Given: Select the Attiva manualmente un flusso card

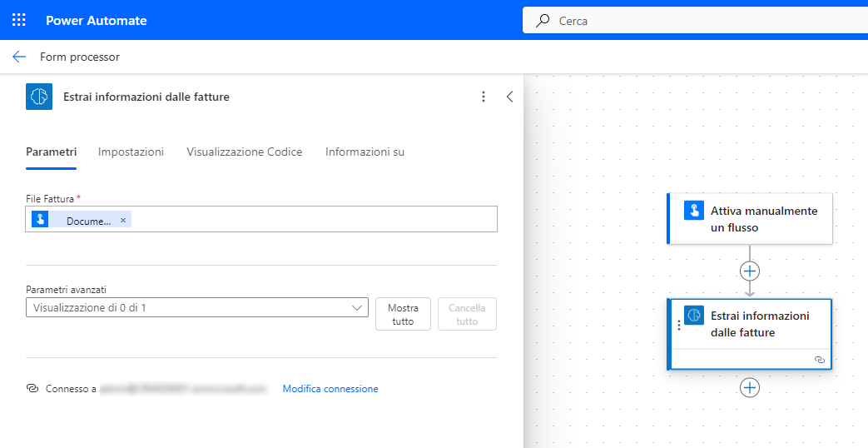Looking at the screenshot, I should point(761,219).
